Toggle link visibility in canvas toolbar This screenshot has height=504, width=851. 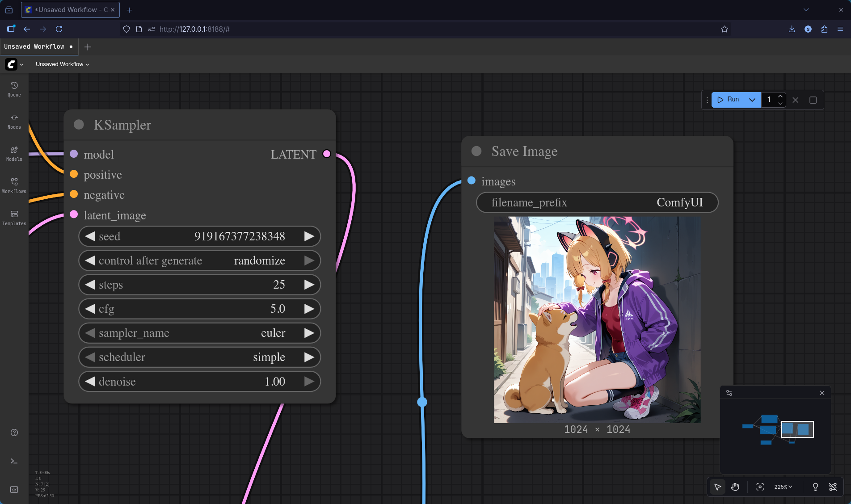(x=833, y=487)
